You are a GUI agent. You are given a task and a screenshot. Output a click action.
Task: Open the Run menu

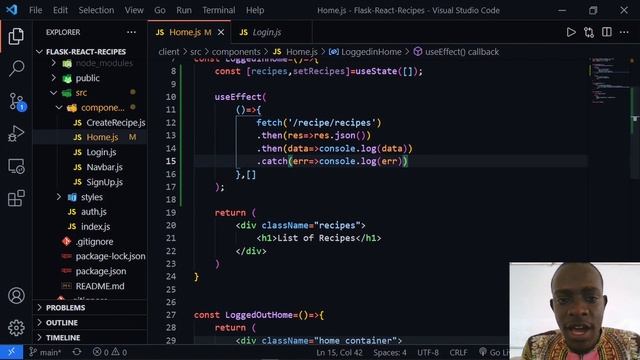click(184, 10)
